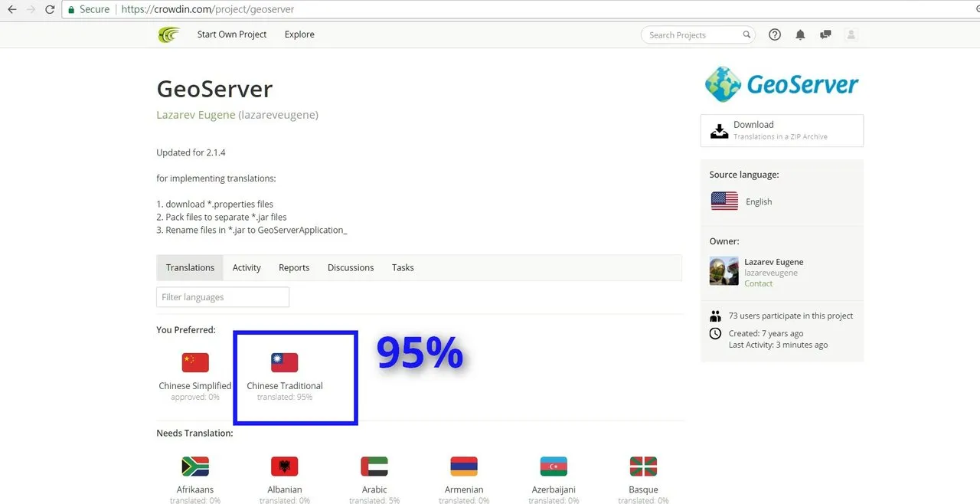
Task: Focus the Search Projects field
Action: pos(697,35)
